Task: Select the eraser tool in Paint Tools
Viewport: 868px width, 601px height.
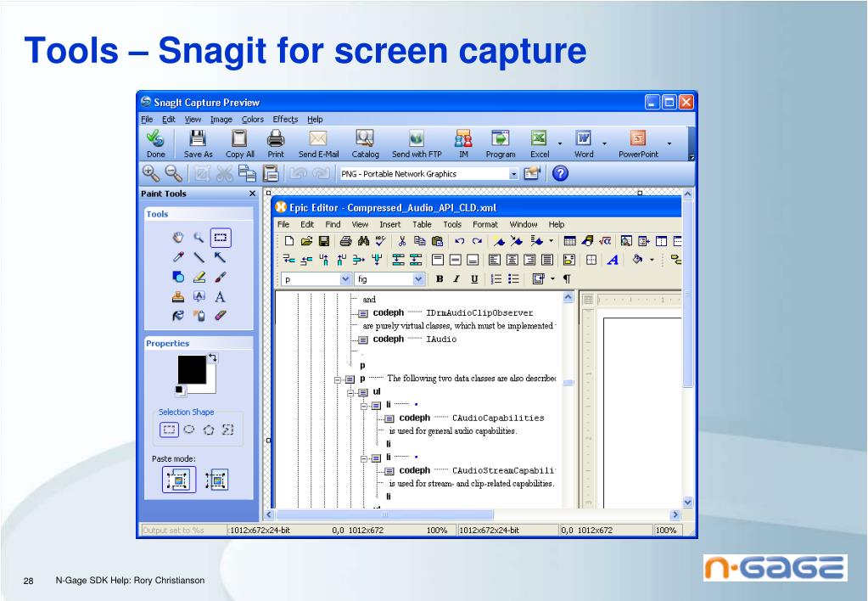Action: tap(220, 316)
